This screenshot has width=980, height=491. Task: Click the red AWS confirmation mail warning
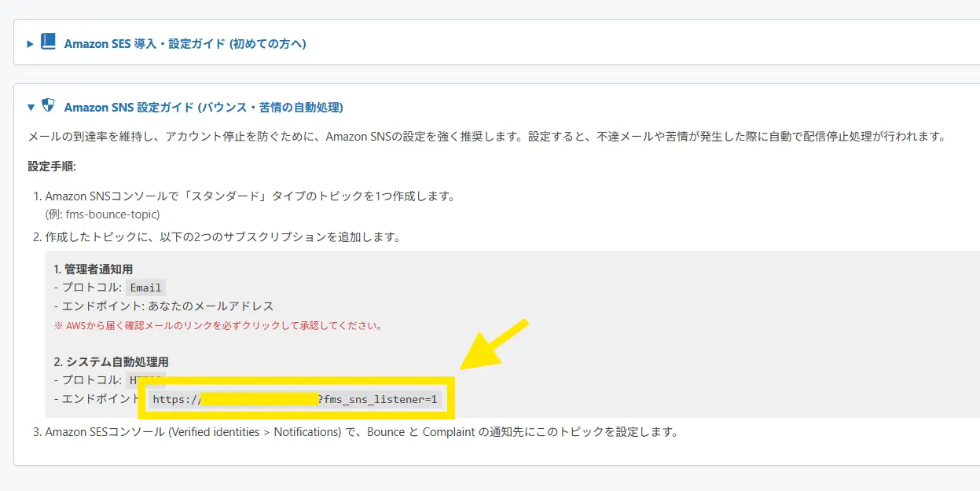[218, 325]
